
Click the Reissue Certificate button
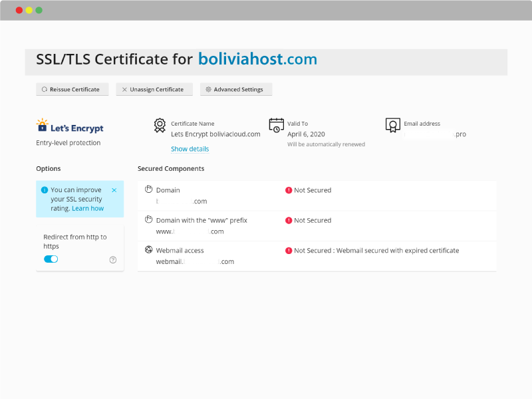tap(72, 89)
